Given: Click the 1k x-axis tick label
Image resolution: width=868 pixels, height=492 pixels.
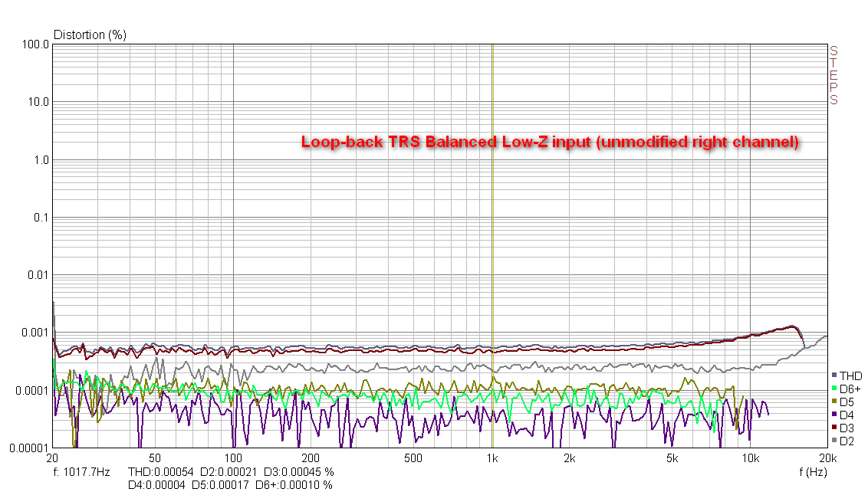Looking at the screenshot, I should [x=492, y=458].
